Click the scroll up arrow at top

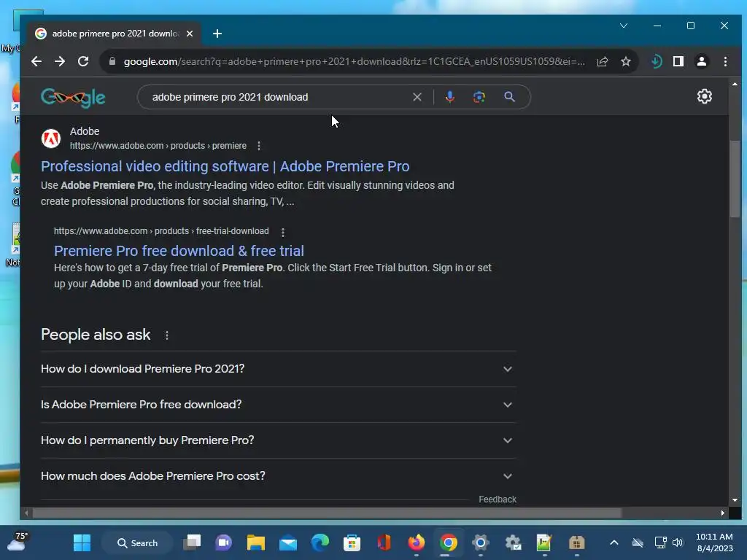click(735, 84)
